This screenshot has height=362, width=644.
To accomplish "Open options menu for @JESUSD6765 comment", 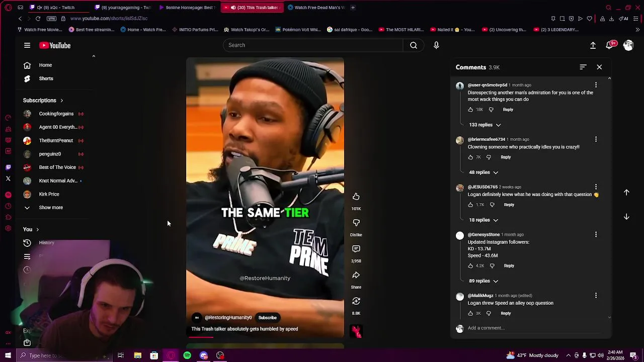I will (x=596, y=187).
